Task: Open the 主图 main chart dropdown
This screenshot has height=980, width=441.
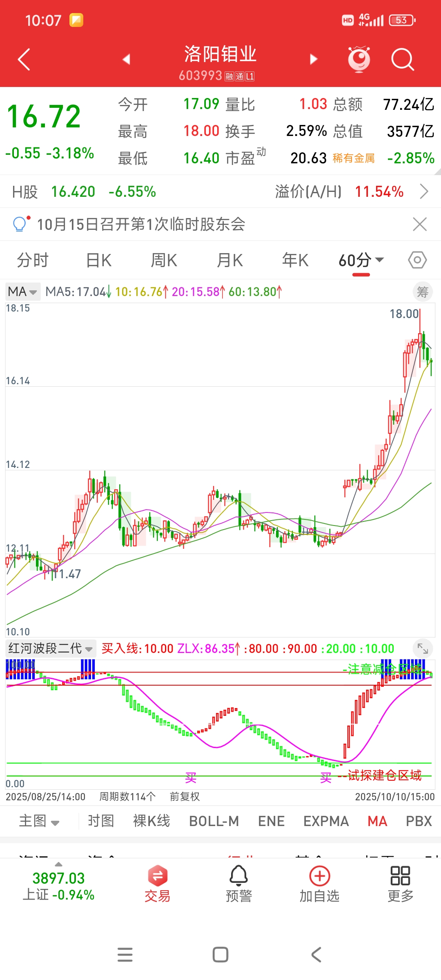Action: [x=39, y=821]
